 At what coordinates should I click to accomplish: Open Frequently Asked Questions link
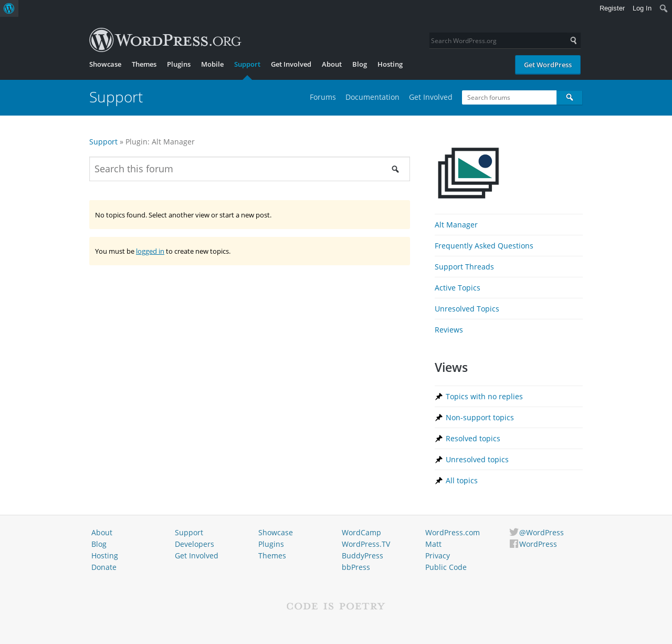pos(484,246)
